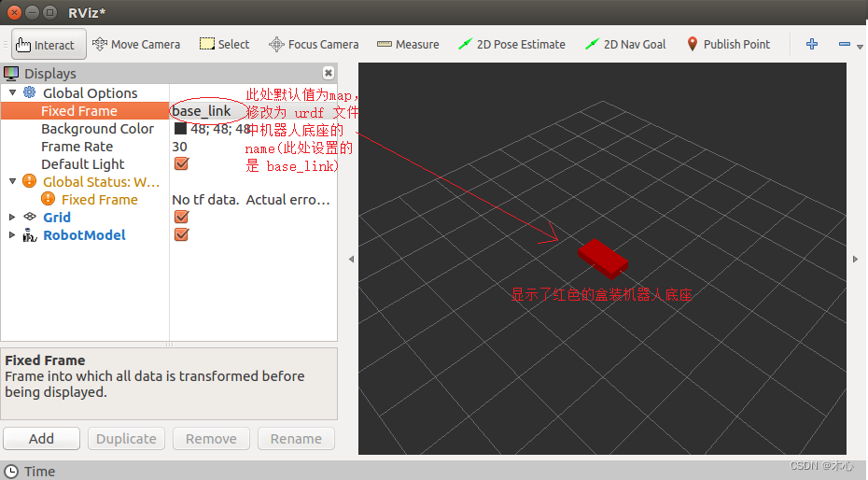The height and width of the screenshot is (480, 868).
Task: Choose the Select tool
Action: 224,44
